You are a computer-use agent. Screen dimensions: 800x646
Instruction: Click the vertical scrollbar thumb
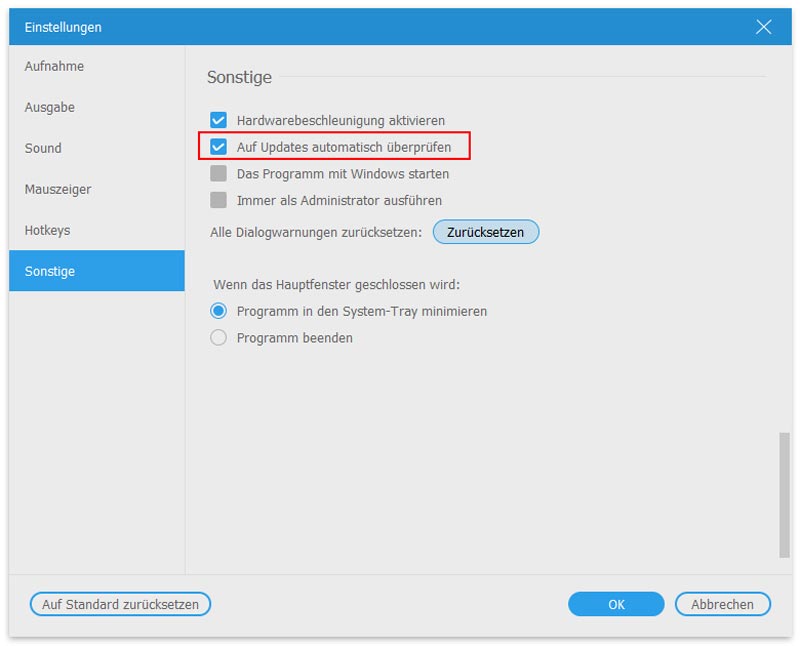coord(784,495)
